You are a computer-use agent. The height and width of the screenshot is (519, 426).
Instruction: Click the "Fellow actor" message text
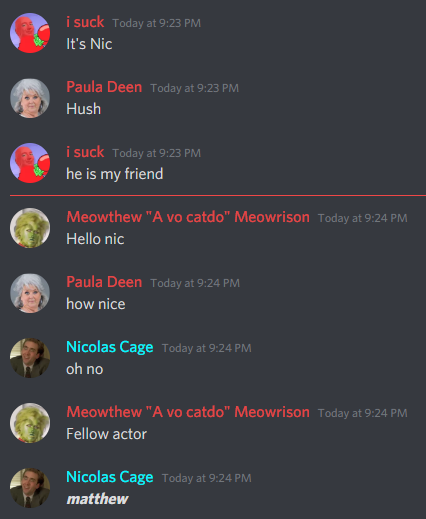point(107,434)
